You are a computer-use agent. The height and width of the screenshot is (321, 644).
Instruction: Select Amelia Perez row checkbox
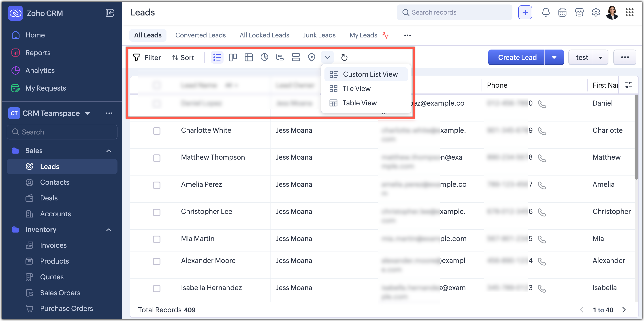coord(156,185)
